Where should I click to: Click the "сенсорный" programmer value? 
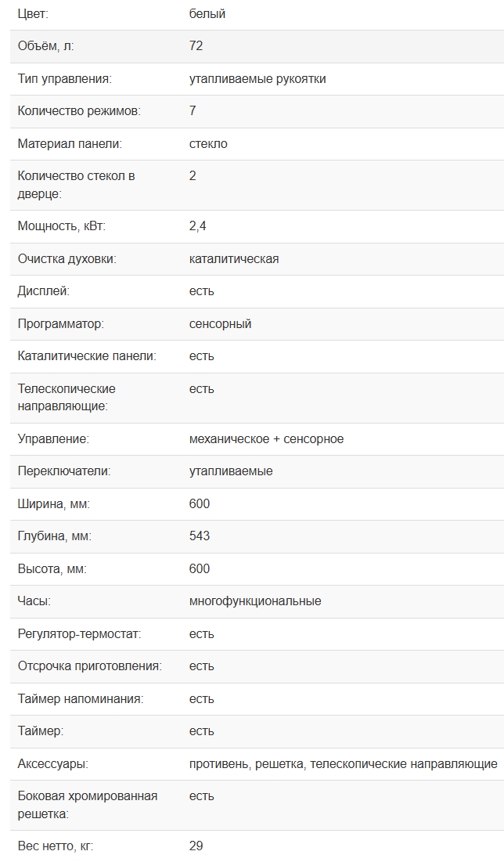coord(220,324)
